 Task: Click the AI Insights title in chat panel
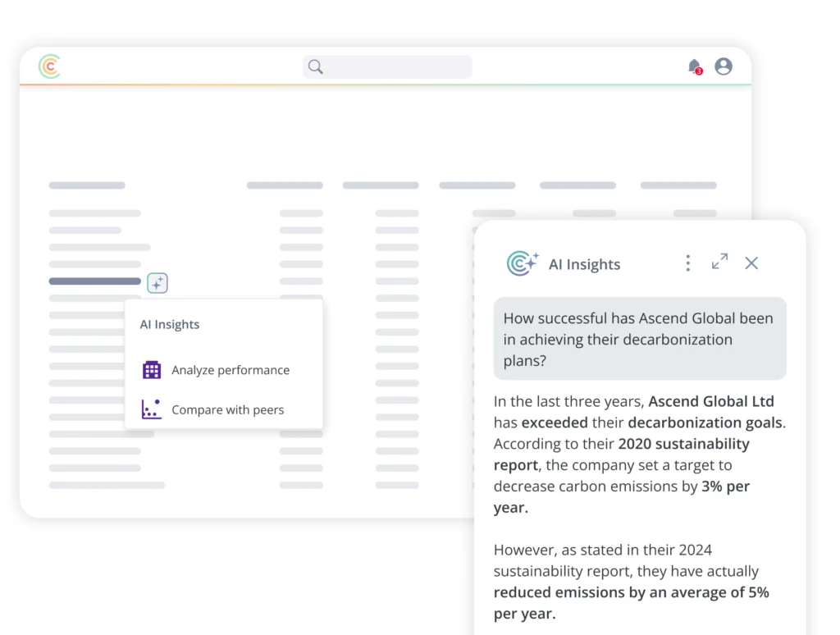point(584,264)
